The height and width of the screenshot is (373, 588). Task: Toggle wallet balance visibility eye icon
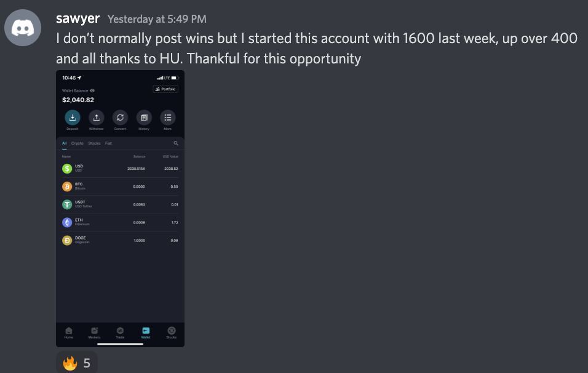(x=92, y=90)
